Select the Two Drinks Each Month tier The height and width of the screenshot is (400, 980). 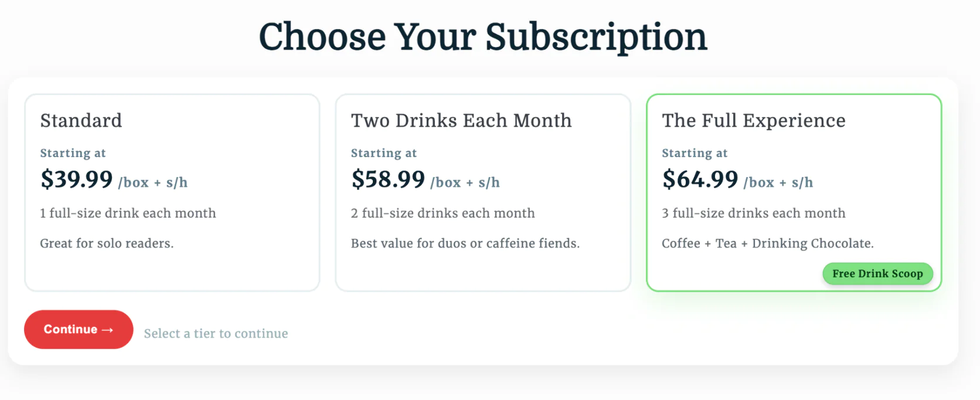click(x=482, y=192)
